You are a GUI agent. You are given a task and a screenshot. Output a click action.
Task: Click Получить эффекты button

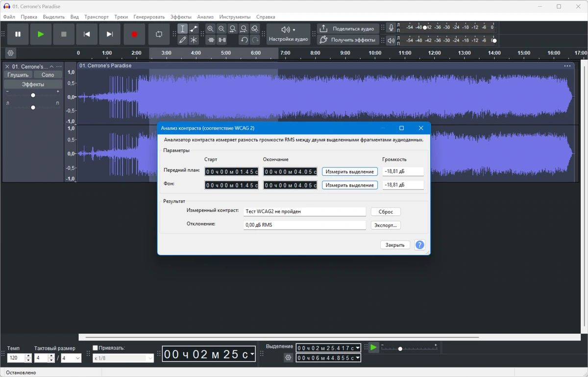[x=348, y=40]
